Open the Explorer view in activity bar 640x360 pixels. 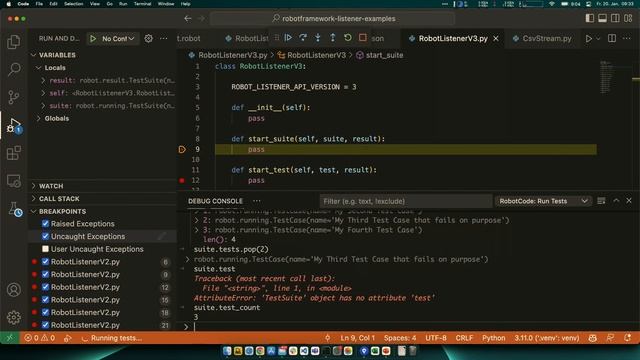[13, 42]
